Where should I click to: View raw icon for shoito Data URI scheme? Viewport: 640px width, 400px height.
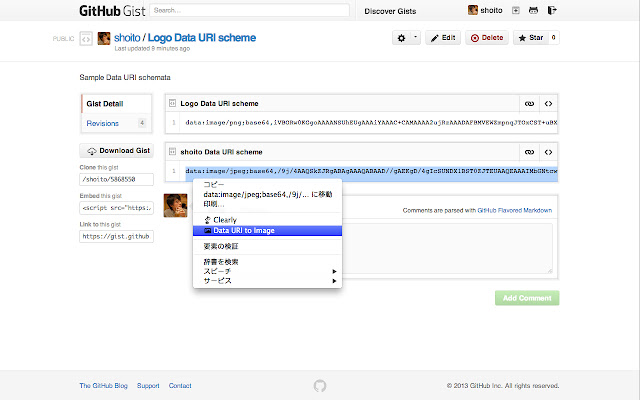click(549, 152)
